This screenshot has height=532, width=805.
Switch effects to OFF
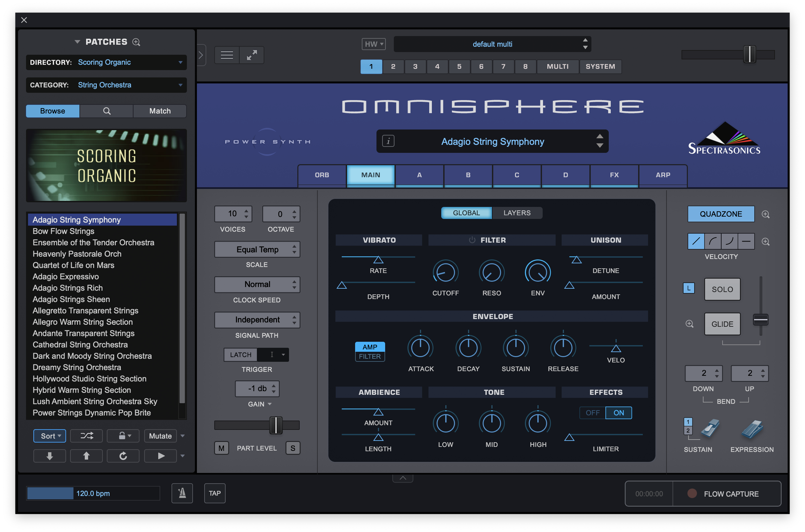click(592, 413)
